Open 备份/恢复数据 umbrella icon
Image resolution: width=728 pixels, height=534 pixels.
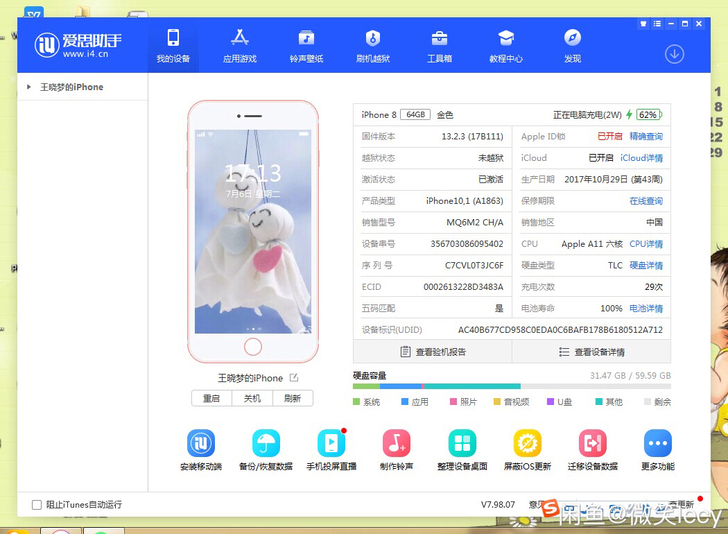coord(266,443)
